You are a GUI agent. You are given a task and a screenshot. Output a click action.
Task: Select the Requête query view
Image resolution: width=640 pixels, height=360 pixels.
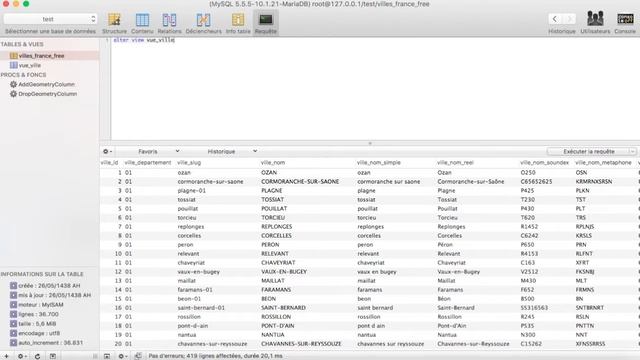[266, 23]
